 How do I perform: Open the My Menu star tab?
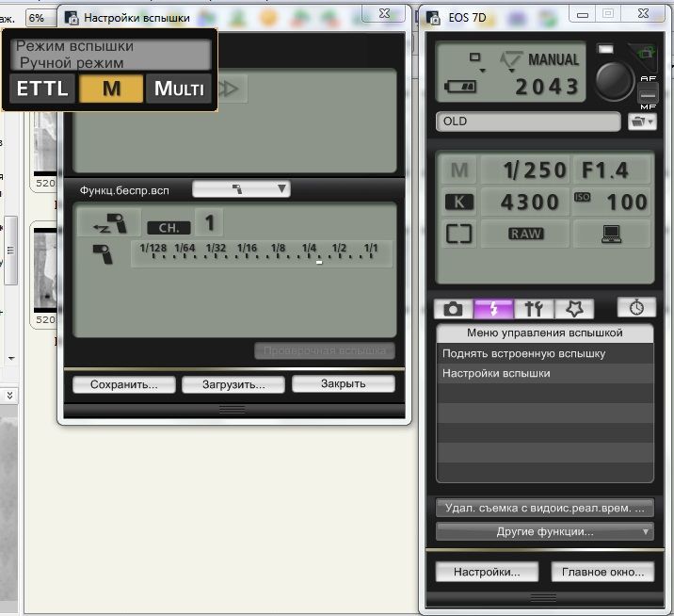click(574, 308)
